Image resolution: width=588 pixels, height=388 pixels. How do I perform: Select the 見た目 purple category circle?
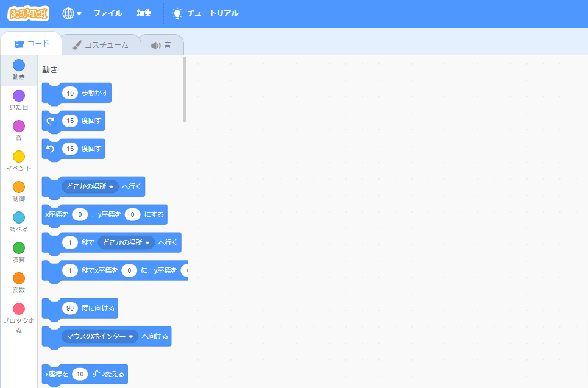[x=19, y=96]
